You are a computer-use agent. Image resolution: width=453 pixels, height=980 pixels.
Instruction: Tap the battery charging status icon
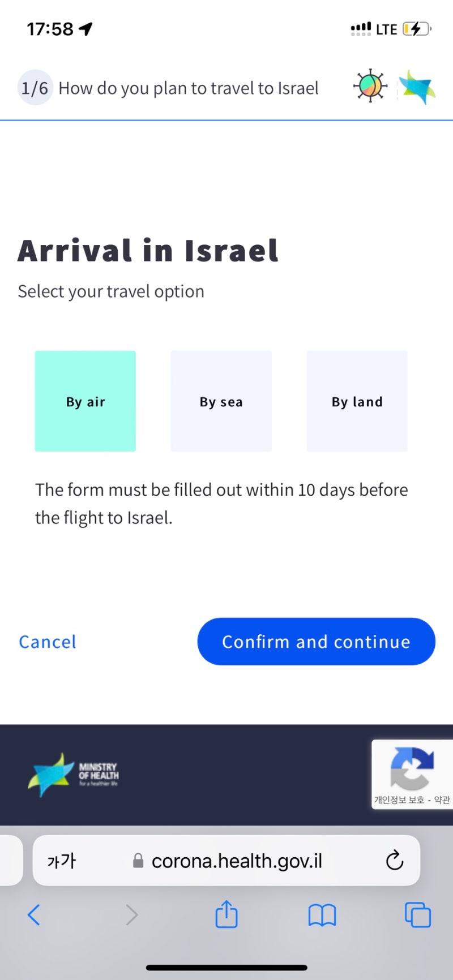417,29
